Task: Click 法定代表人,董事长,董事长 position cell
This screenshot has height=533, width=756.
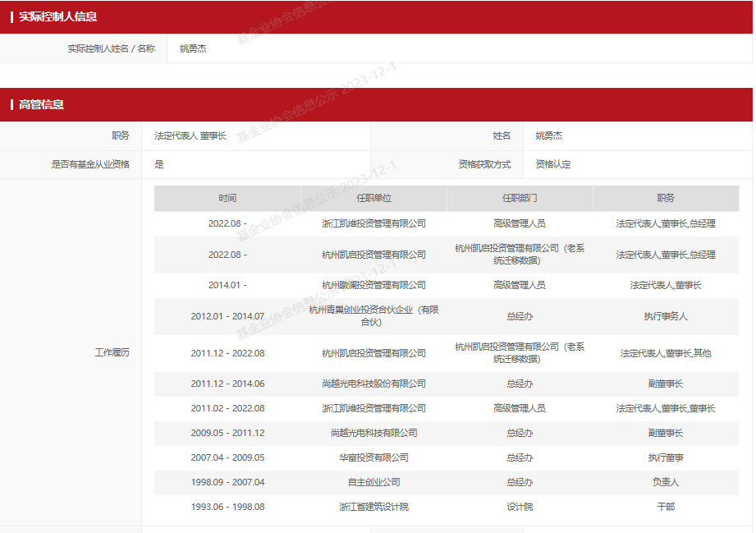Action: (666, 408)
